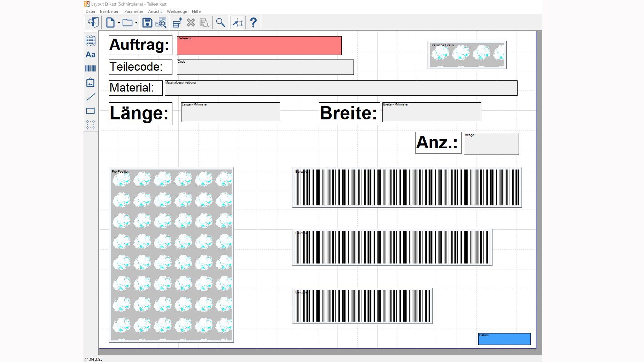This screenshot has height=362, width=644.
Task: Open the Werkzeuge menu
Action: 177,11
